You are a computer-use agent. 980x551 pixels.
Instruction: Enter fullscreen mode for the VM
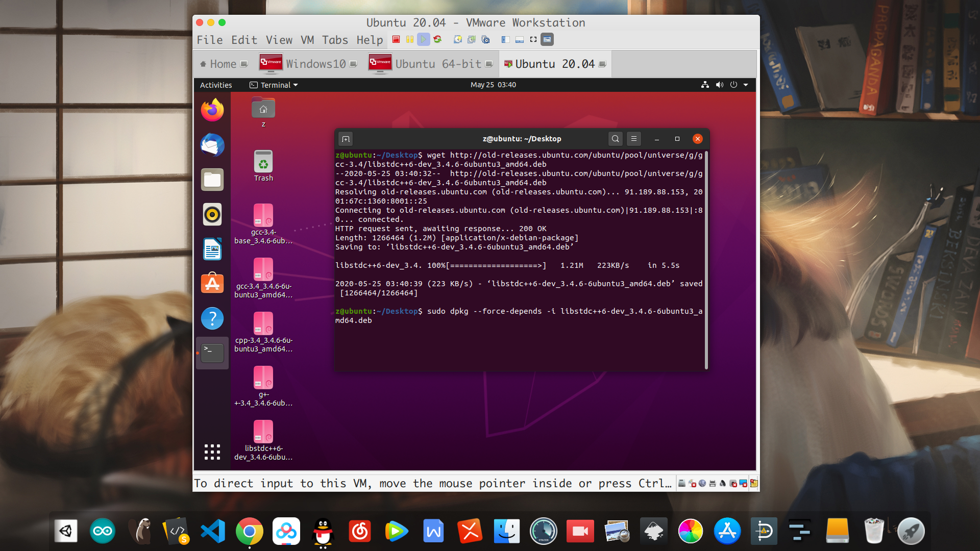click(532, 39)
